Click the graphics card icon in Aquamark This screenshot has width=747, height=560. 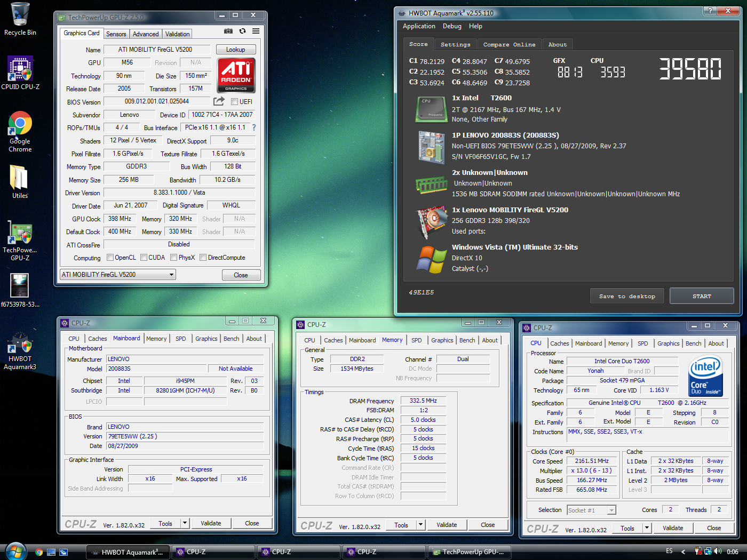(431, 221)
